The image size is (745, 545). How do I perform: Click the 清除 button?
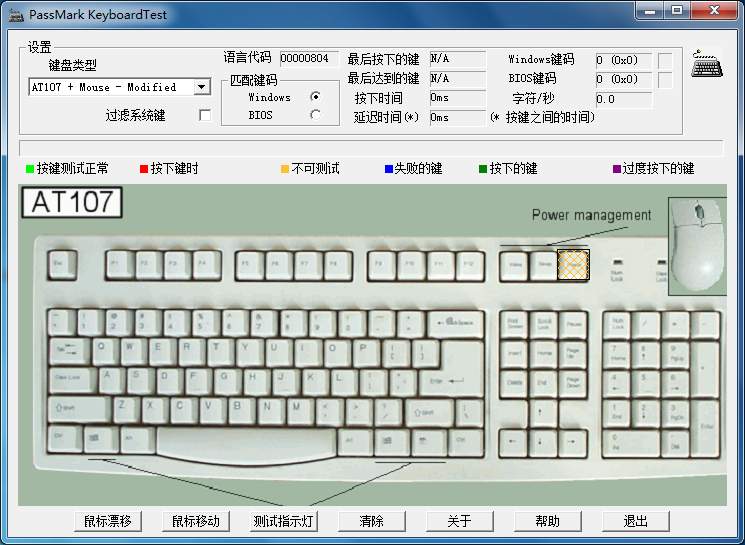[372, 521]
